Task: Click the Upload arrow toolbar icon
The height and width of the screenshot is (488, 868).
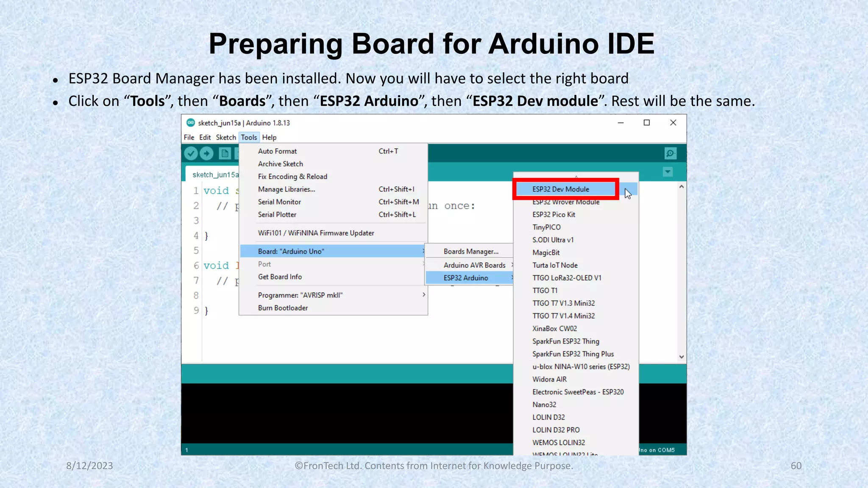Action: tap(207, 153)
